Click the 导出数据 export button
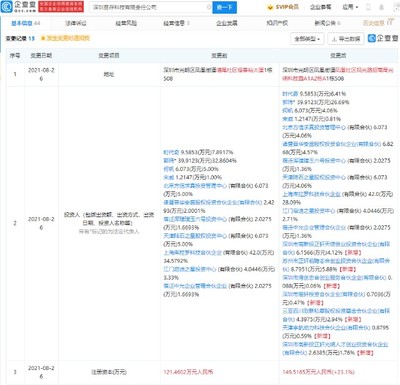Image resolution: width=400 pixels, height=385 pixels. [x=346, y=39]
